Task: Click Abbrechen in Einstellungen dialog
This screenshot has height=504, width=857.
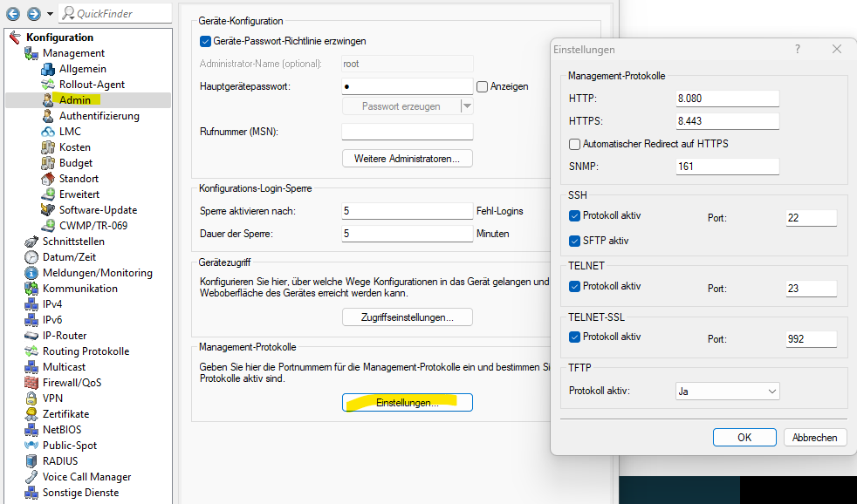Action: coord(815,438)
